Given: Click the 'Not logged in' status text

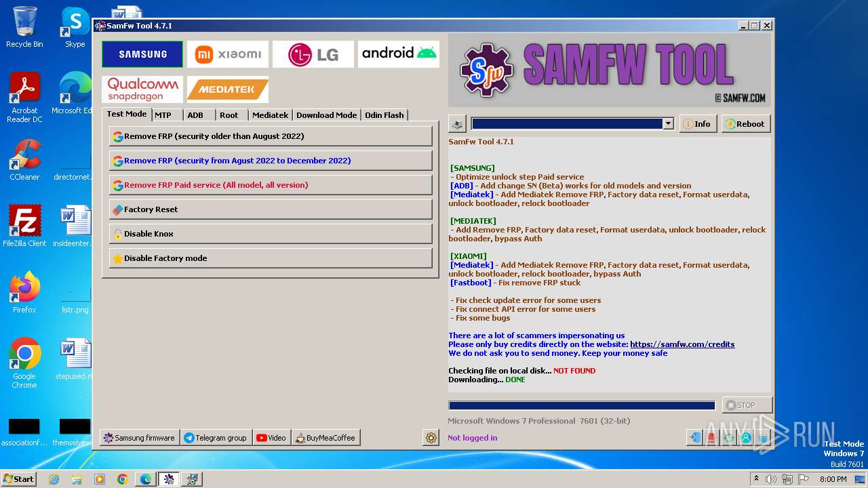Looking at the screenshot, I should pos(472,438).
